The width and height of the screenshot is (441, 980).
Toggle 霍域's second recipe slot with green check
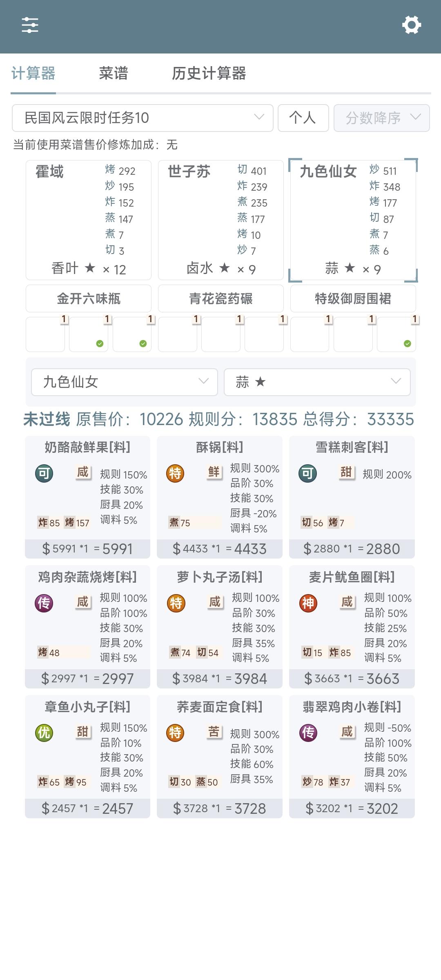(x=89, y=334)
